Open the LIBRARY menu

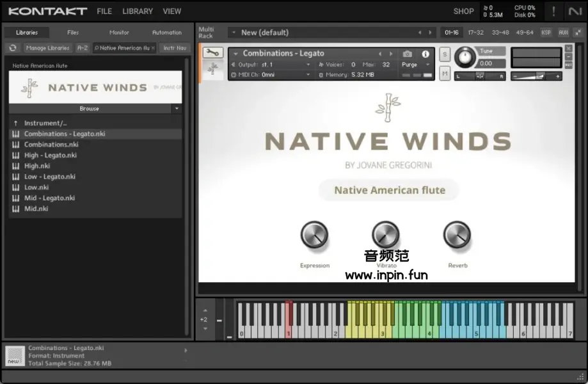[x=138, y=12]
